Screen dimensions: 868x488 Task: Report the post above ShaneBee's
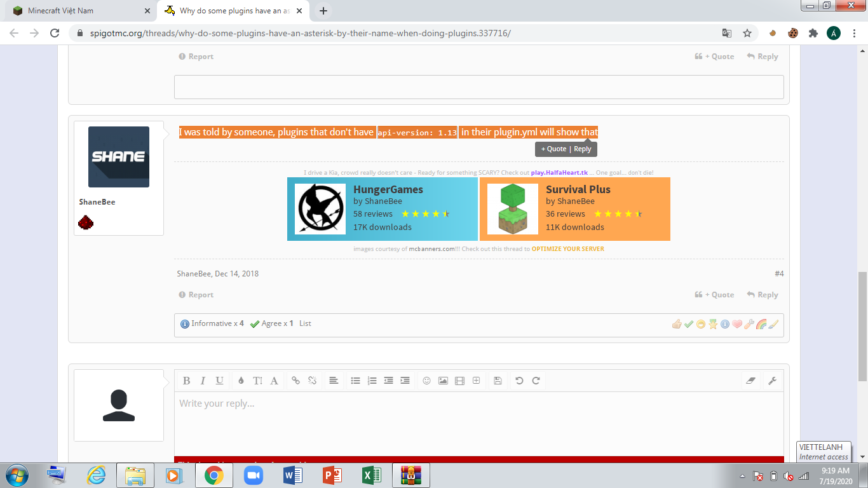coord(196,57)
